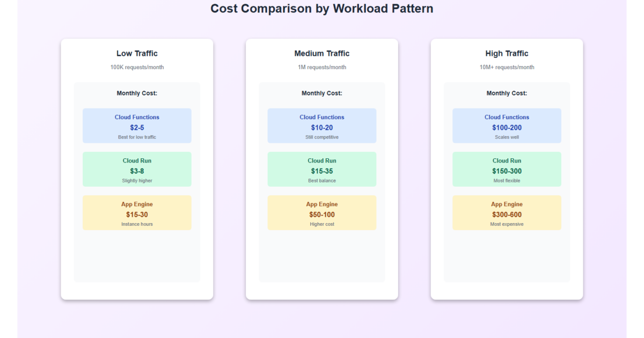
Task: Click 'Monthly Cost:' label in Medium Traffic card
Action: point(321,93)
